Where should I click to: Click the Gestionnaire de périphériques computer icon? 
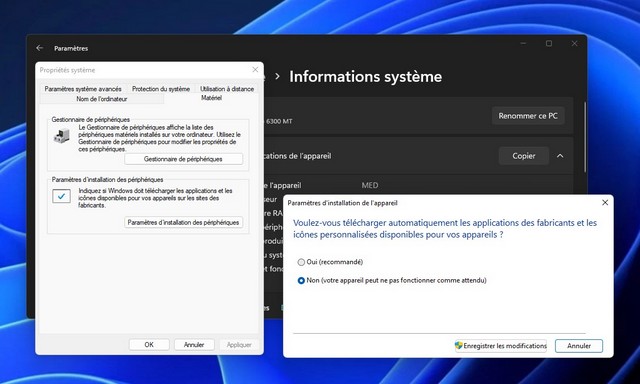click(x=62, y=136)
